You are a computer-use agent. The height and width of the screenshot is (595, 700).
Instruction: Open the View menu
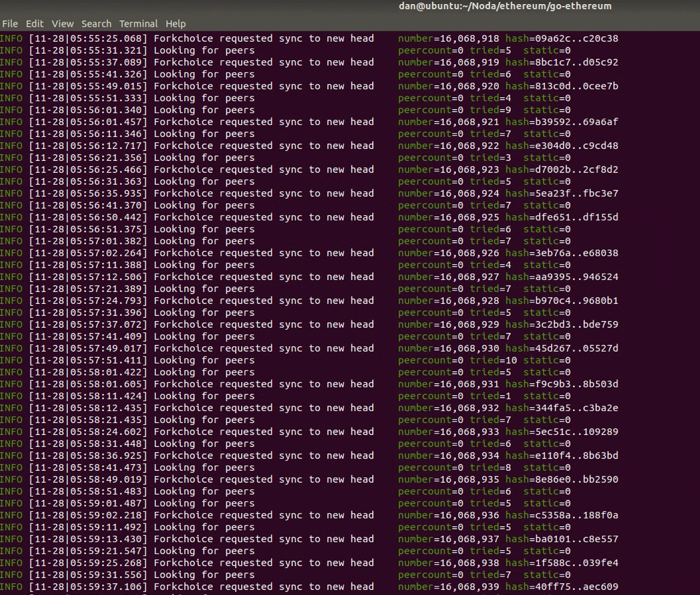pyautogui.click(x=62, y=23)
